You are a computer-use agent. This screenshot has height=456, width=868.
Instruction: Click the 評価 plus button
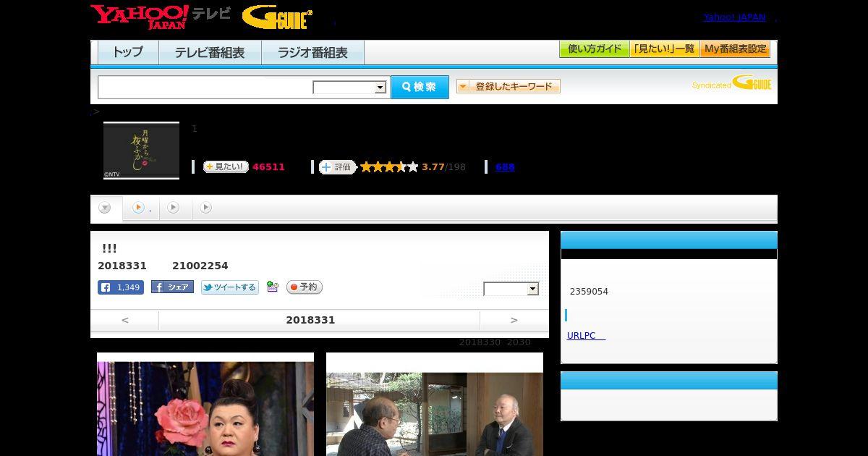[338, 167]
